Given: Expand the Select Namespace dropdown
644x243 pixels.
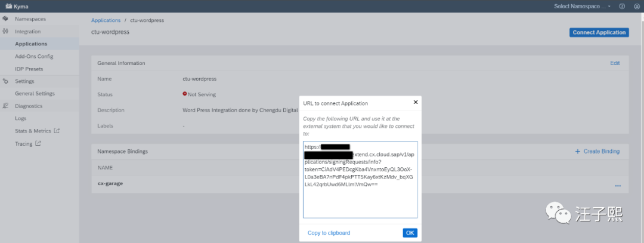Looking at the screenshot, I should tap(582, 6).
